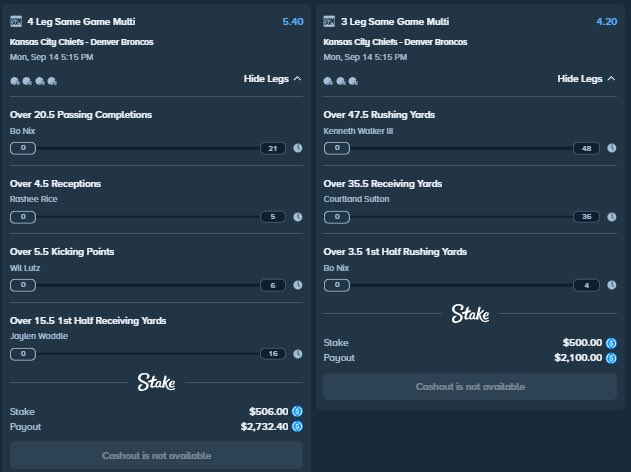This screenshot has width=631, height=472.
Task: Collapse legs with Hide Legs in 4 Leg bet
Action: pos(272,78)
